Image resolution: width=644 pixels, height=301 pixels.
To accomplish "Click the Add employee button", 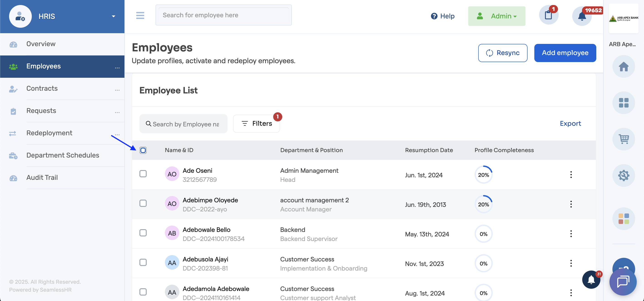I will (565, 53).
